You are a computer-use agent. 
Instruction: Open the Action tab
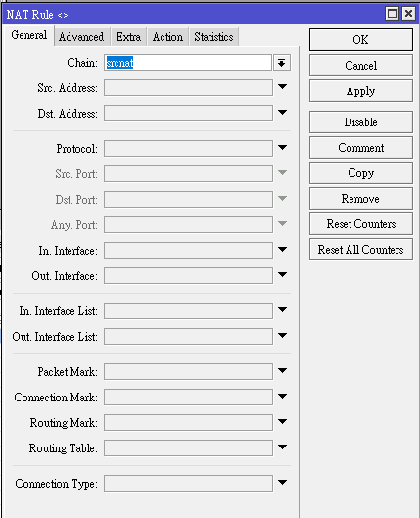pos(167,37)
